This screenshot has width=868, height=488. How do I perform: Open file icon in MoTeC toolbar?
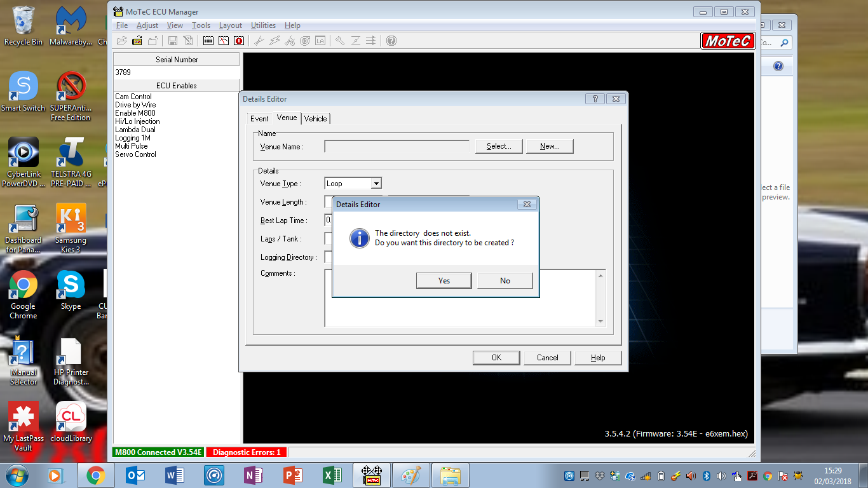(x=122, y=41)
